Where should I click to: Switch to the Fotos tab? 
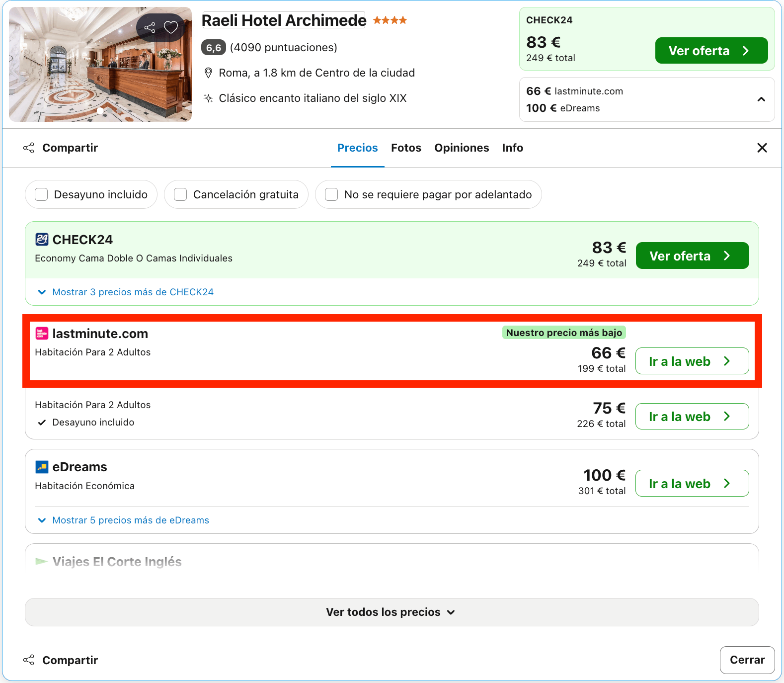coord(406,148)
